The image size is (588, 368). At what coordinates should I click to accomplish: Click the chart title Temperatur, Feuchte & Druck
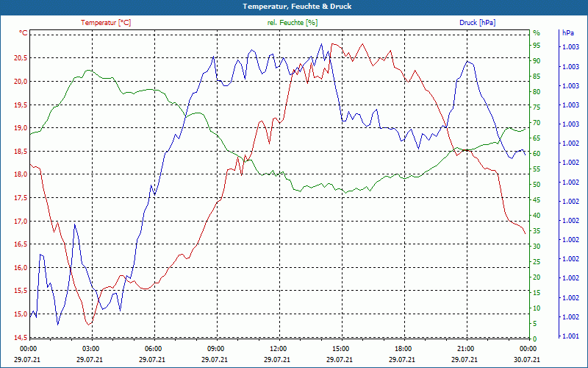click(x=297, y=7)
